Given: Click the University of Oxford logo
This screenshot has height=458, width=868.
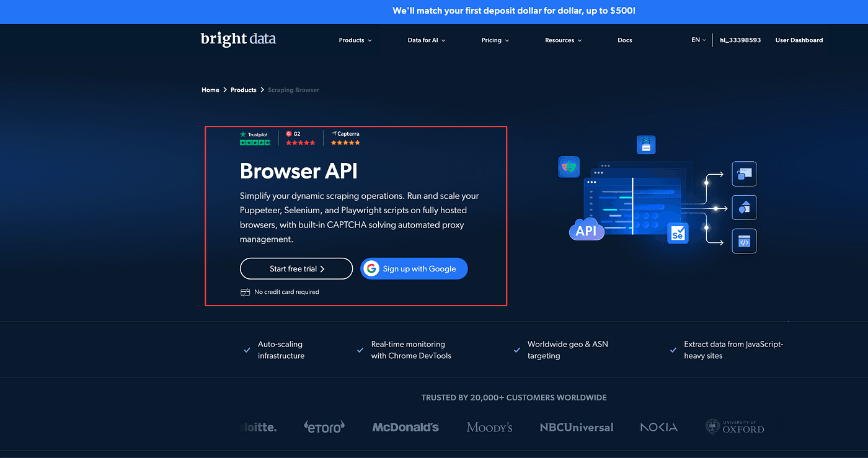Looking at the screenshot, I should pyautogui.click(x=735, y=427).
